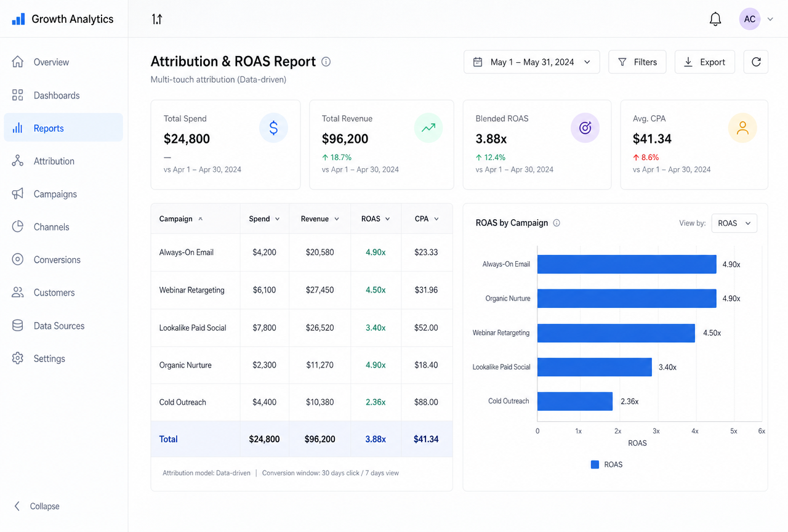Screen dimensions: 788x532
Task: Click the calendar icon in date range
Action: 477,62
